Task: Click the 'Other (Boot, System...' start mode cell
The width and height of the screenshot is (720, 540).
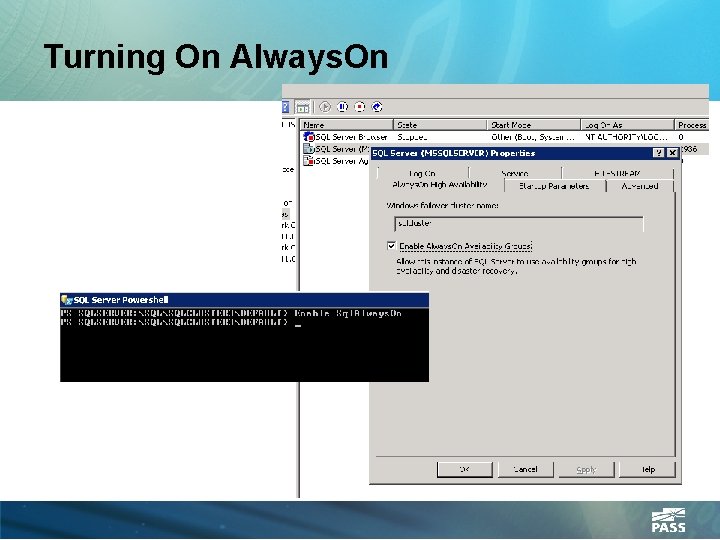Action: [x=533, y=137]
